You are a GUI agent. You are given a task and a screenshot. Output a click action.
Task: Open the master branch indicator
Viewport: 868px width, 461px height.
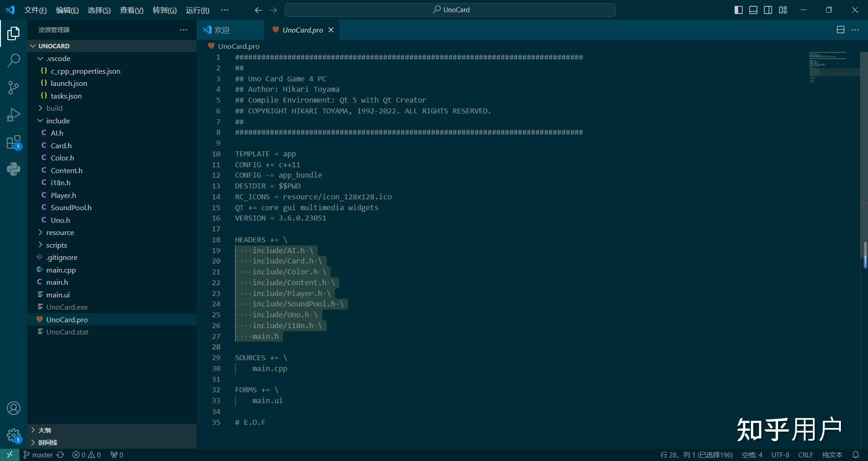[x=38, y=455]
